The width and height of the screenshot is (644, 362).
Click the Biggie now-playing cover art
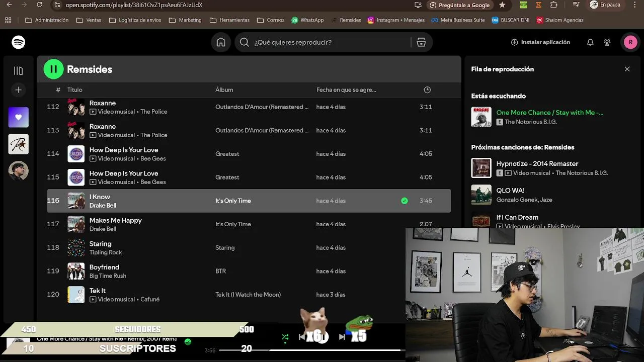tap(481, 117)
